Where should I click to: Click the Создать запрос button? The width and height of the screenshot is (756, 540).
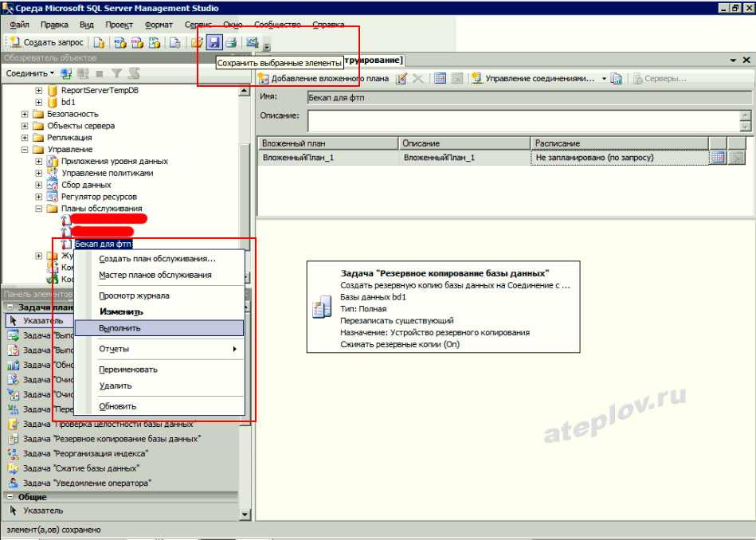tap(46, 42)
